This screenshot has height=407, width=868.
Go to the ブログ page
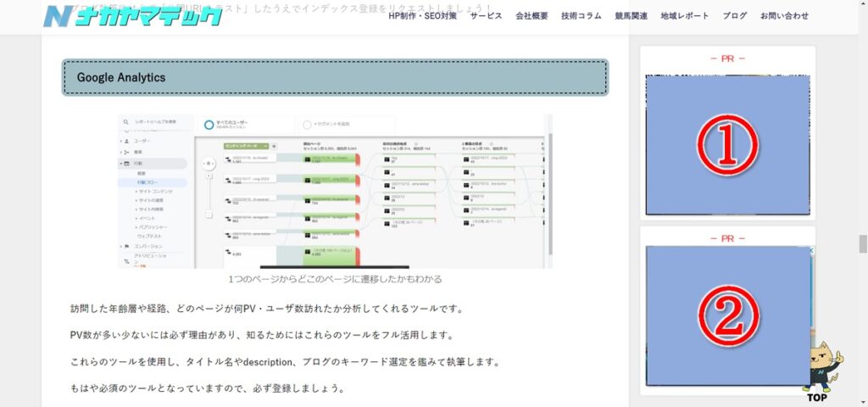coord(734,15)
